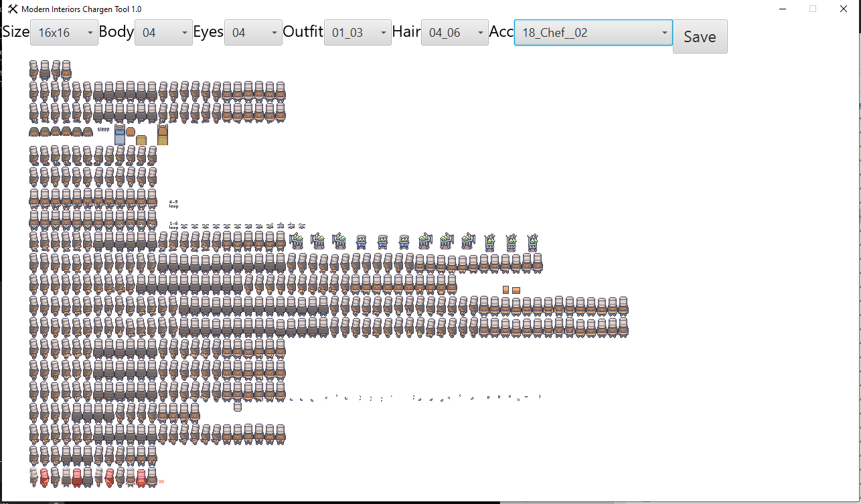Click the 'Acc' label
Viewport: 861px width, 504px height.
coord(501,31)
